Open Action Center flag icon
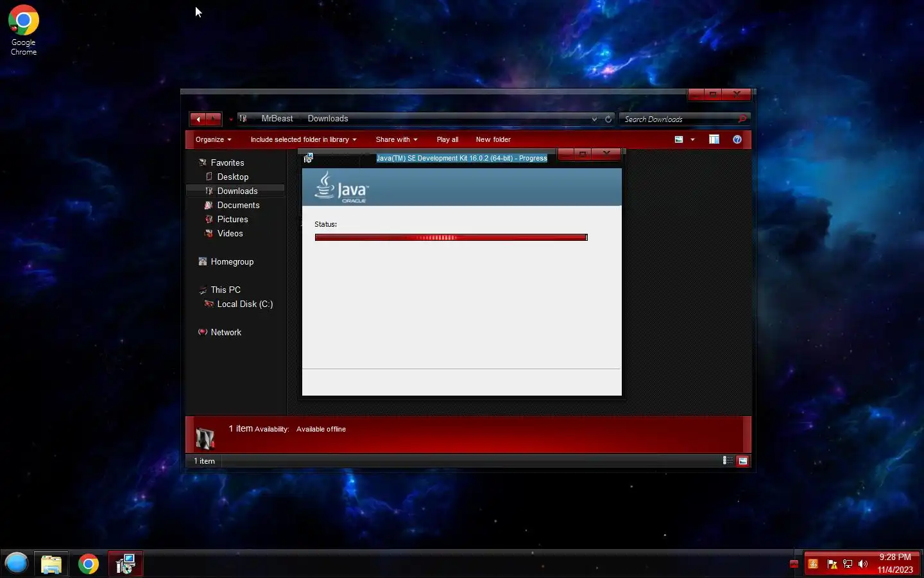 (832, 564)
